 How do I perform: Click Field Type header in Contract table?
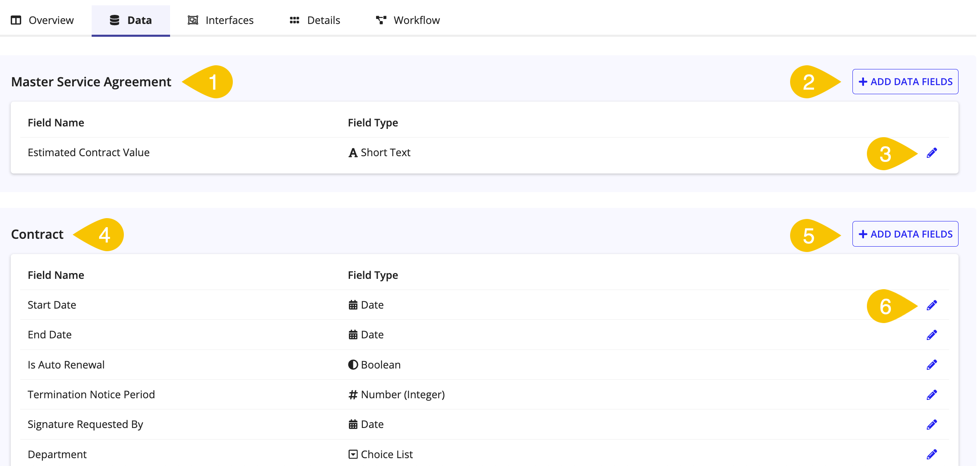[x=373, y=275]
